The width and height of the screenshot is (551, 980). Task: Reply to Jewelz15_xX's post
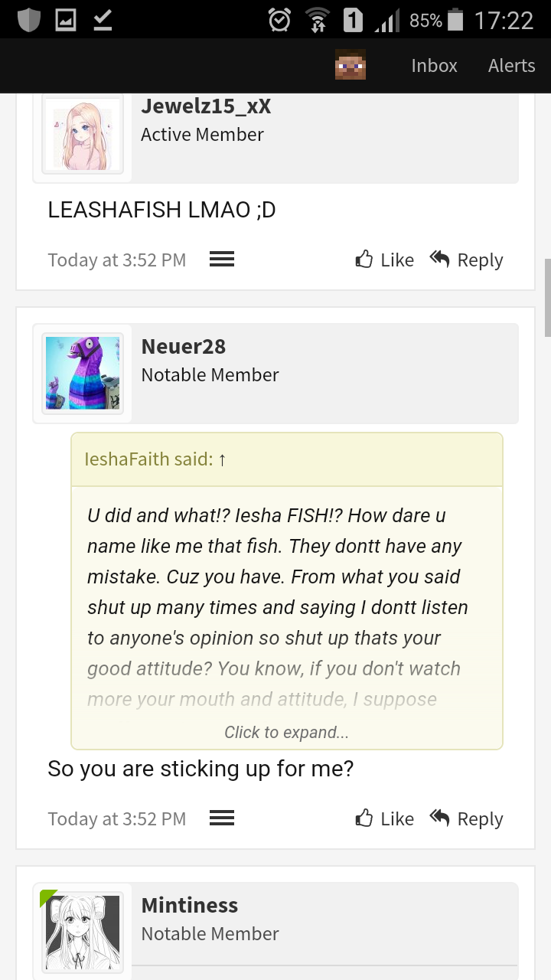[x=466, y=260]
